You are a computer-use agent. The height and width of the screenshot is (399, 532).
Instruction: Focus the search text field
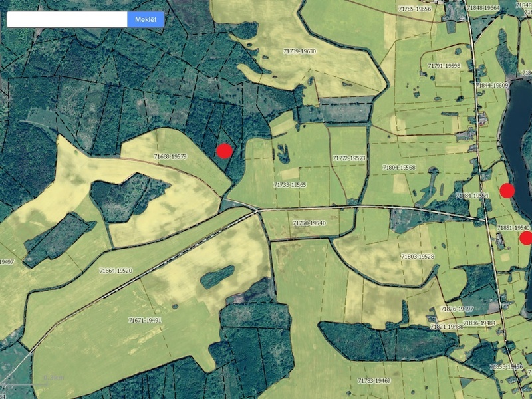coord(67,19)
